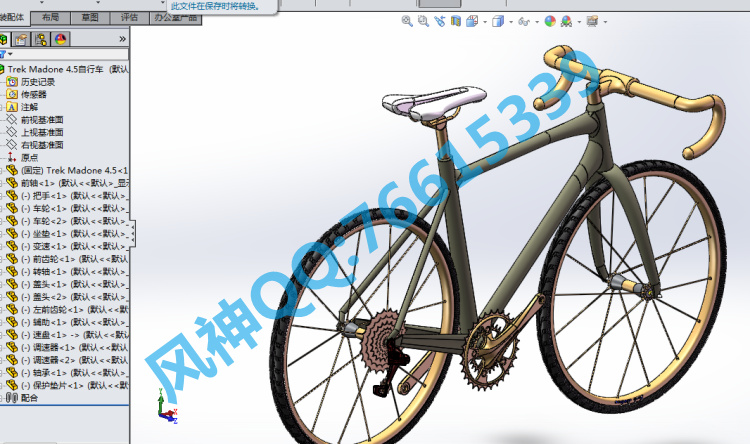Open Hide/Show Items dropdown arrow
The width and height of the screenshot is (750, 444).
tap(537, 22)
